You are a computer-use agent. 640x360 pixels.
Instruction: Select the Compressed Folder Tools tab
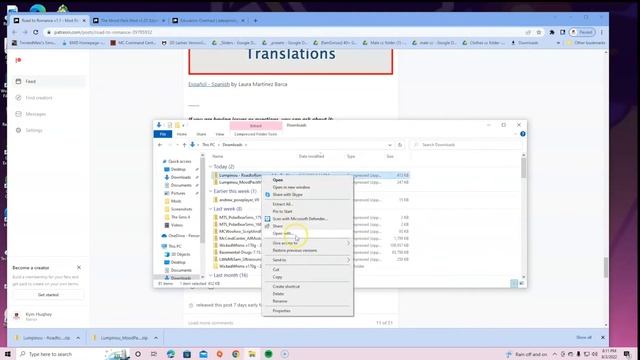click(256, 134)
